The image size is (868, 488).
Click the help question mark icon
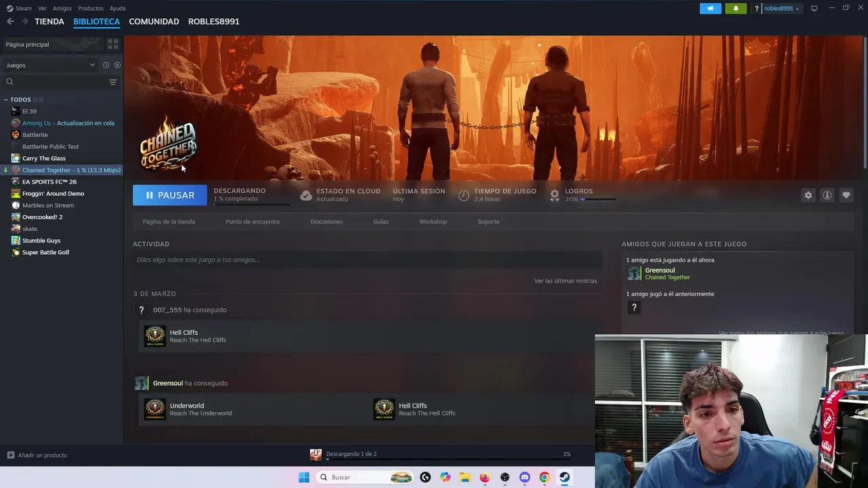click(757, 9)
